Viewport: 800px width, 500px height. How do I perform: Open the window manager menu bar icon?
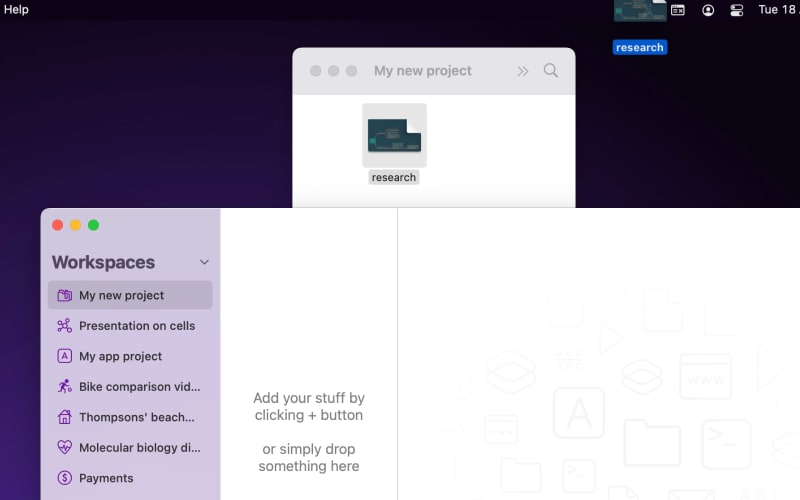pos(678,10)
